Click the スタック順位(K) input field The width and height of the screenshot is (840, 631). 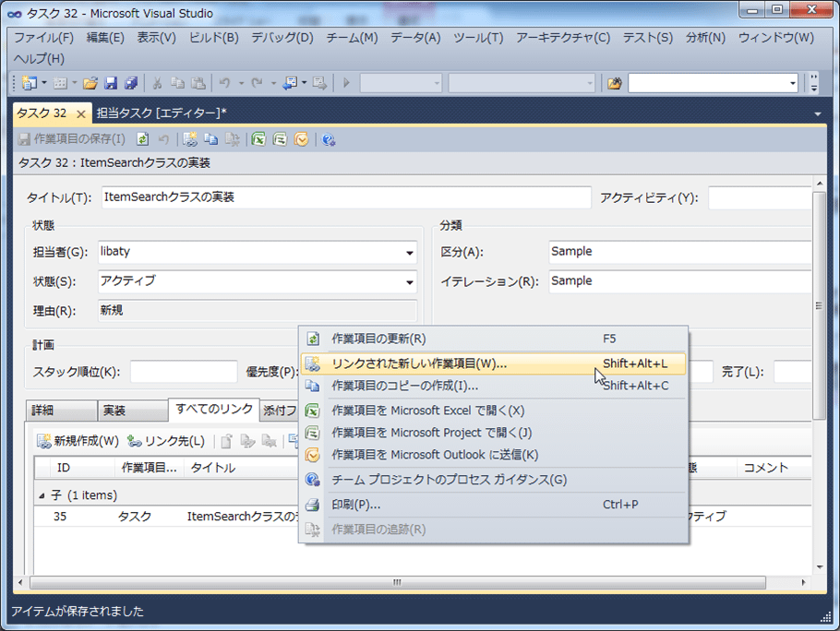tap(184, 372)
